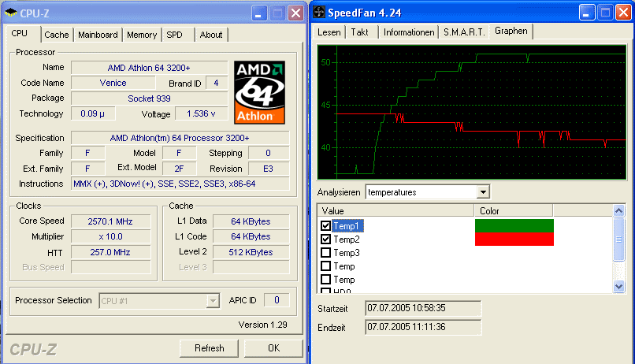Click the CPU-Z title bar chip icon
The width and height of the screenshot is (635, 364).
(10, 13)
